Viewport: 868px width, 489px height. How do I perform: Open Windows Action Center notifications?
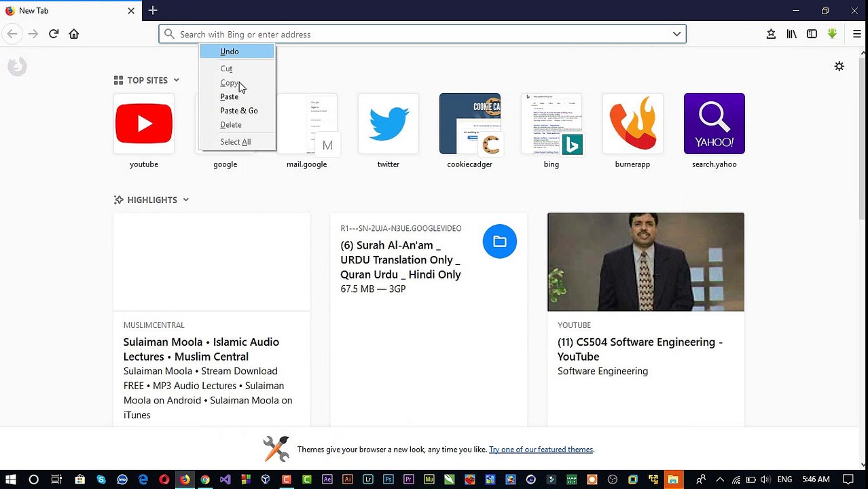[848, 479]
